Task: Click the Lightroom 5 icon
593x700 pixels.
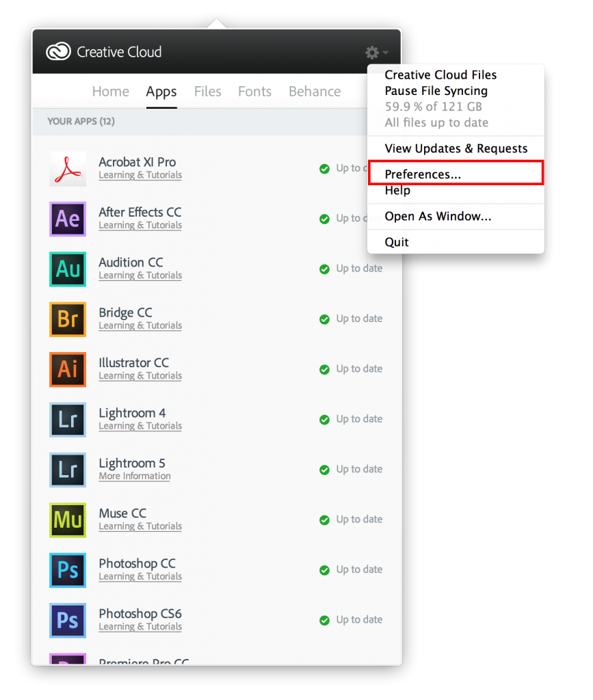Action: click(68, 470)
